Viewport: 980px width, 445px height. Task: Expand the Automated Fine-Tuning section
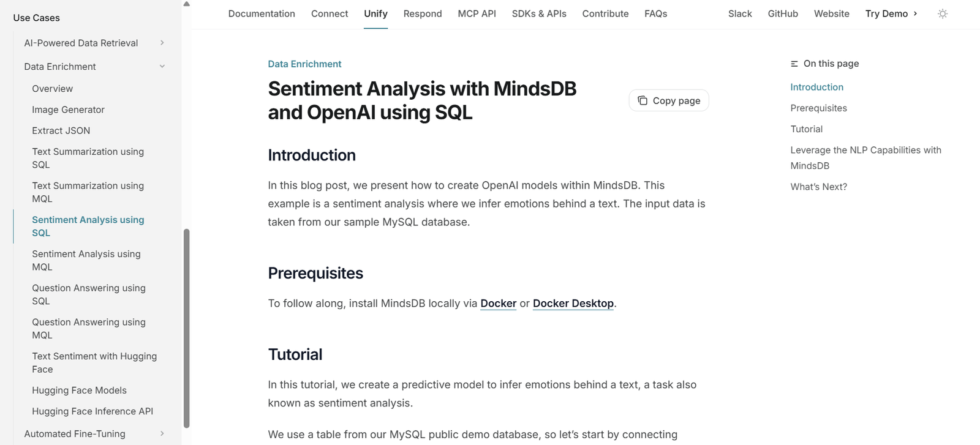point(162,433)
